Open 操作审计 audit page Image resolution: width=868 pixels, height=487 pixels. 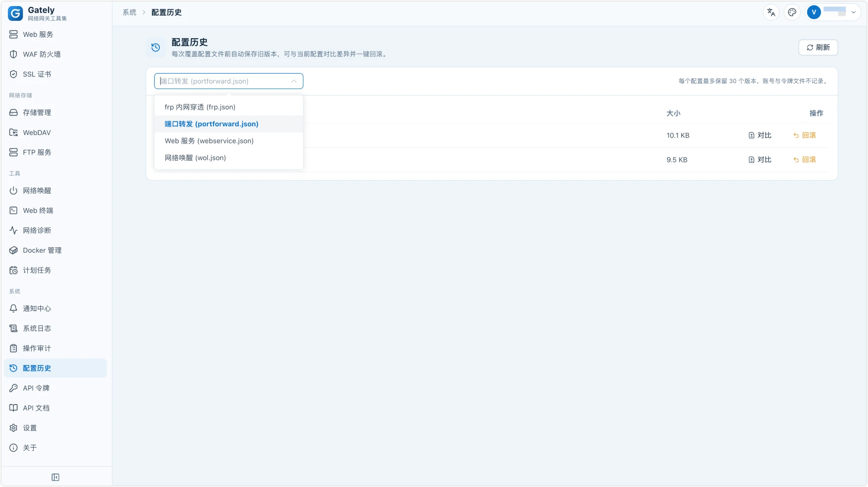(x=55, y=349)
